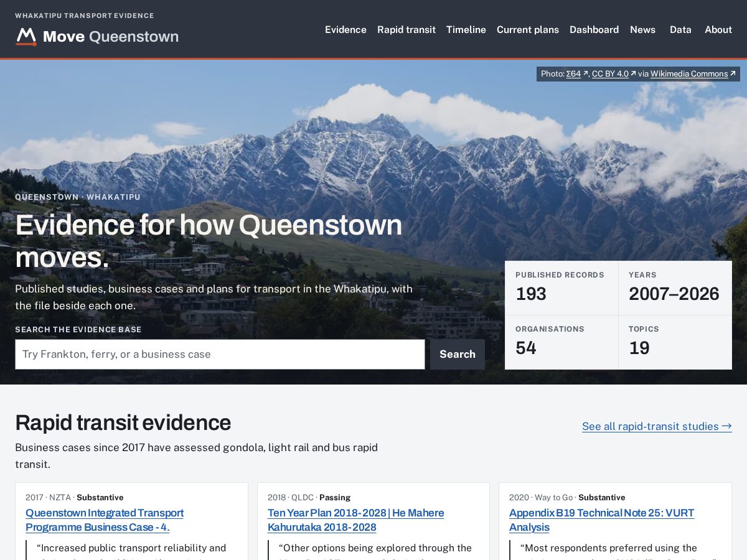The image size is (747, 560).
Task: Click the 'Evidence for how Queenstown moves.' headline
Action: coord(209,241)
